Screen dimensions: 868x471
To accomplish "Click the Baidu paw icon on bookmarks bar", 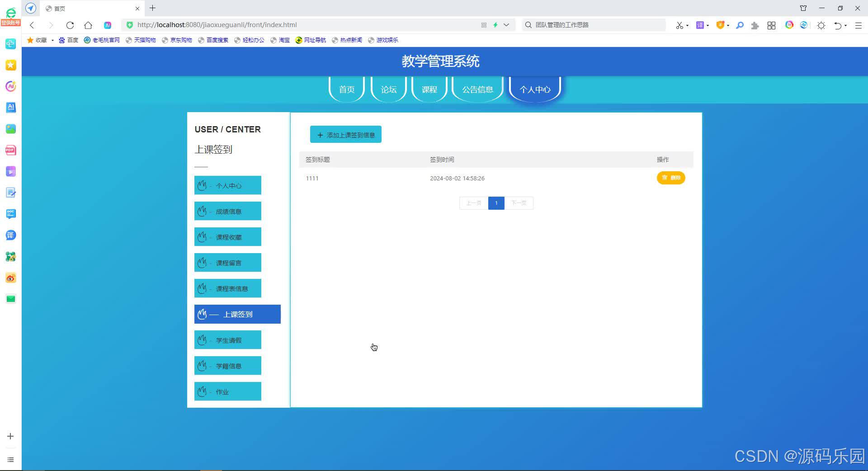I will pos(62,40).
